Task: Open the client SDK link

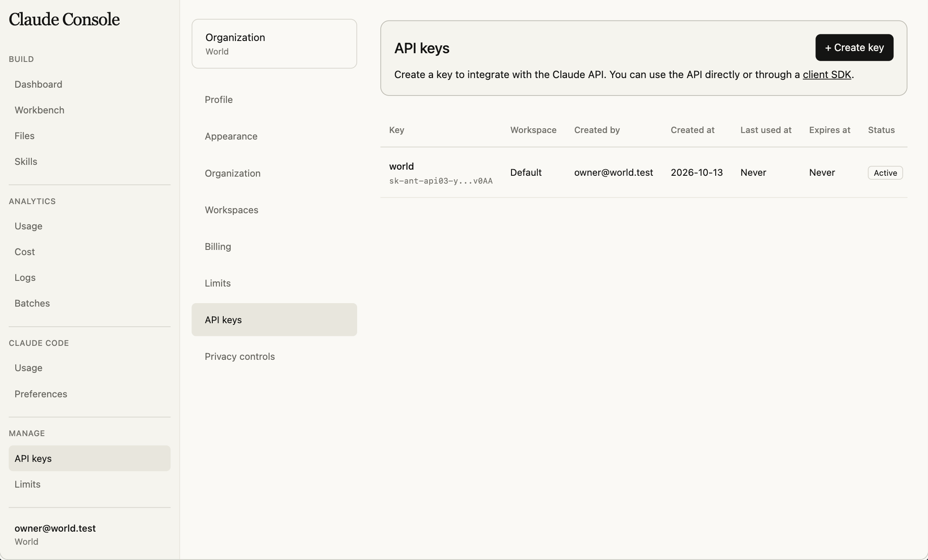Action: point(827,75)
